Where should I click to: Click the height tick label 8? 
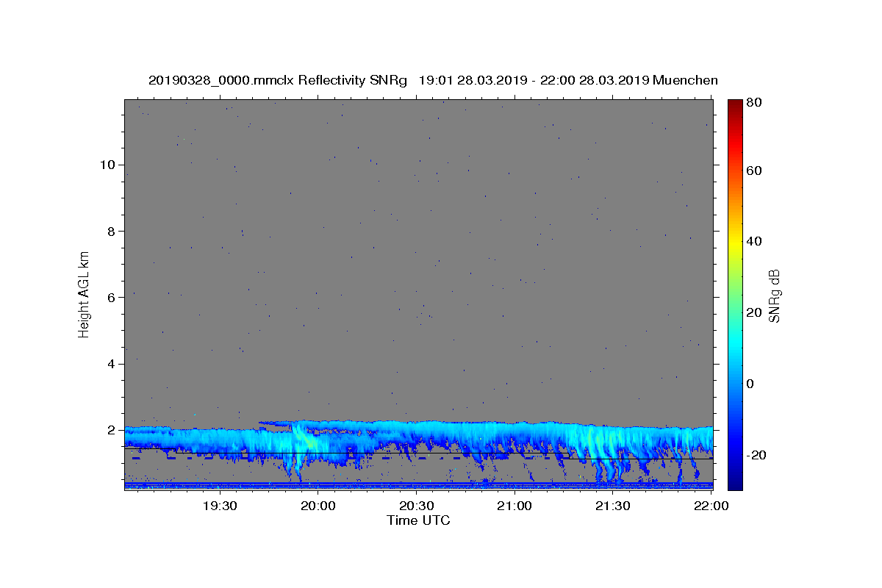point(111,231)
